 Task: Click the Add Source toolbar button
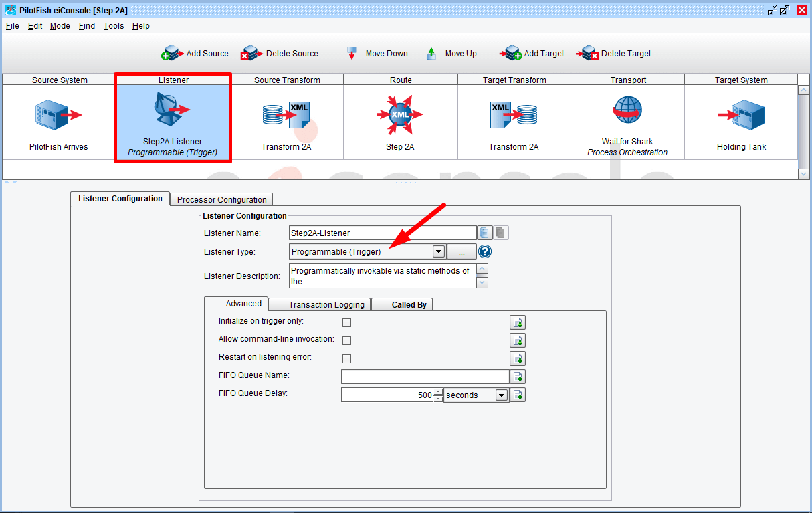[x=195, y=54]
